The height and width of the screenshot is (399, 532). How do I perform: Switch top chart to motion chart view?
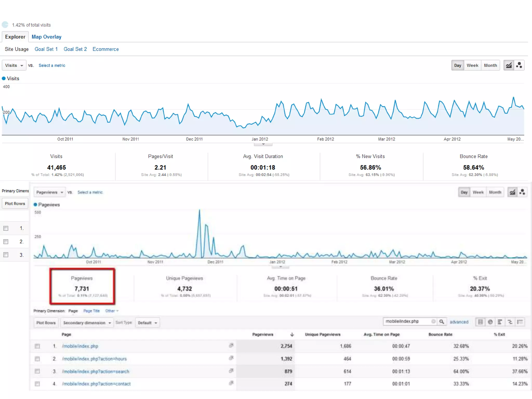click(x=519, y=65)
